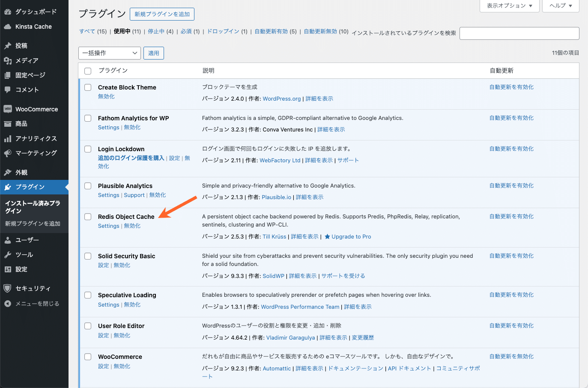Expand the ヘルプ help panel
The width and height of the screenshot is (588, 388).
pos(561,6)
